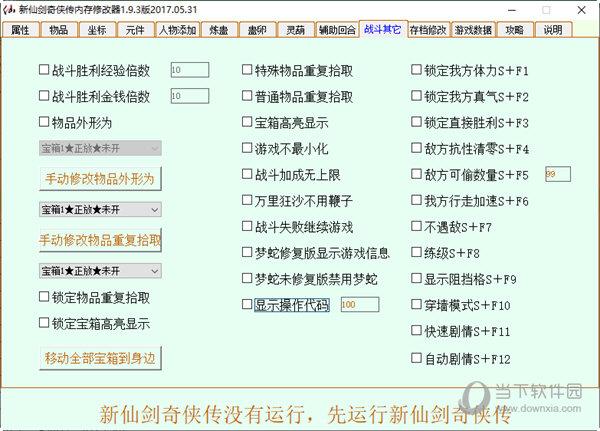
Task: Click the 手动修改物品外形为 button
Action: tap(100, 178)
